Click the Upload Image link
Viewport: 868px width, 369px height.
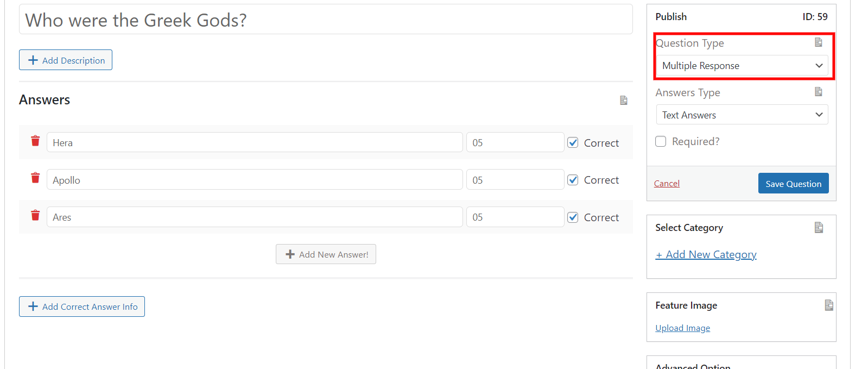point(682,328)
